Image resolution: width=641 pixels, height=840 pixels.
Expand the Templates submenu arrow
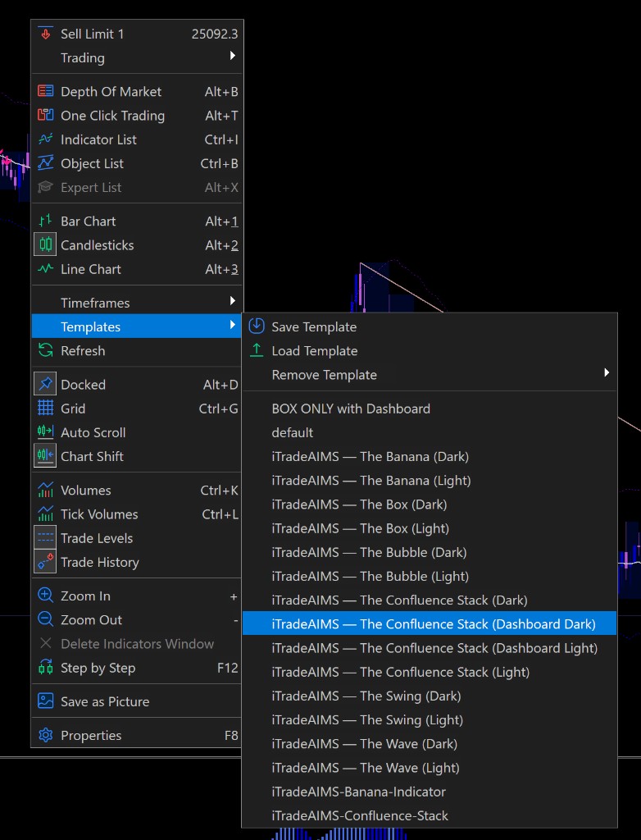233,325
